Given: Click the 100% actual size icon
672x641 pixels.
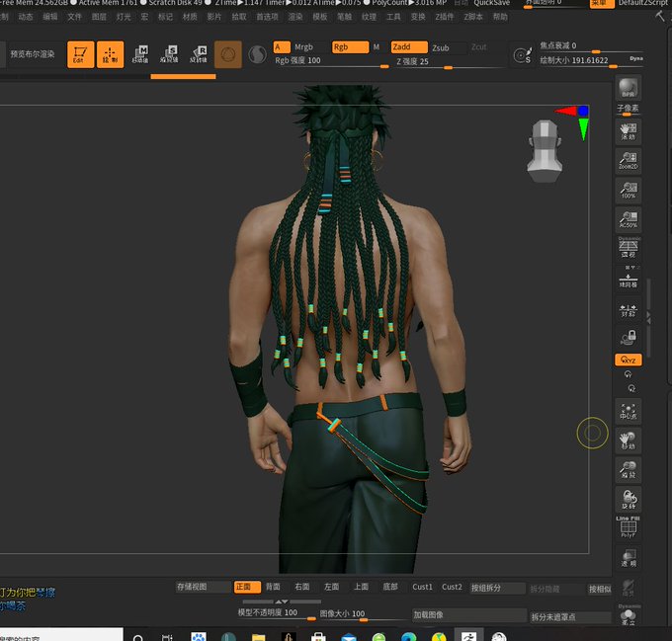Looking at the screenshot, I should (x=629, y=190).
